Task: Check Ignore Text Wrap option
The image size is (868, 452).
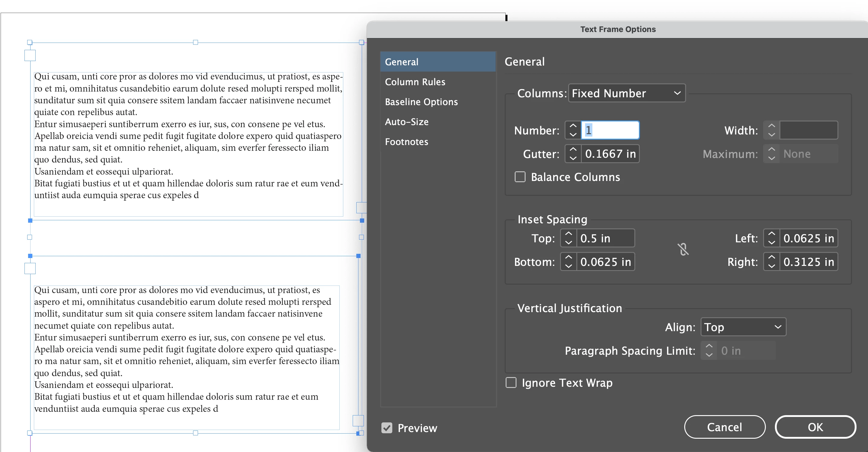Action: [x=511, y=383]
